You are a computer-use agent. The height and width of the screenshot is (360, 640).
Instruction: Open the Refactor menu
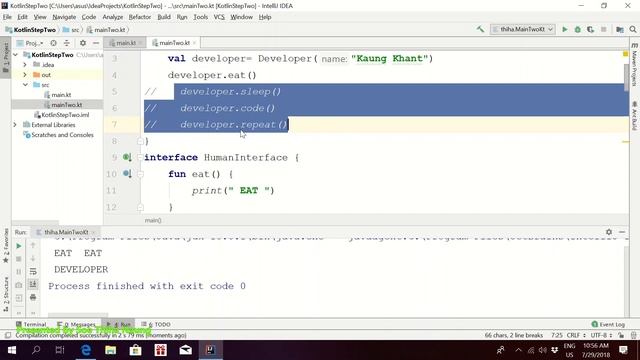tap(140, 17)
